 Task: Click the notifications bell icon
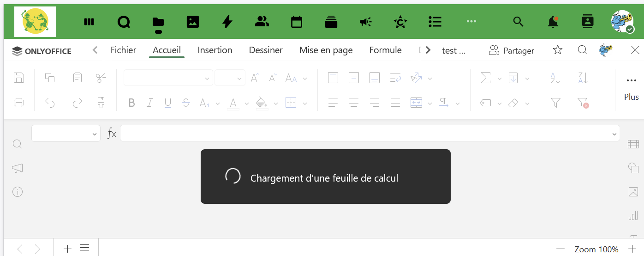tap(553, 22)
